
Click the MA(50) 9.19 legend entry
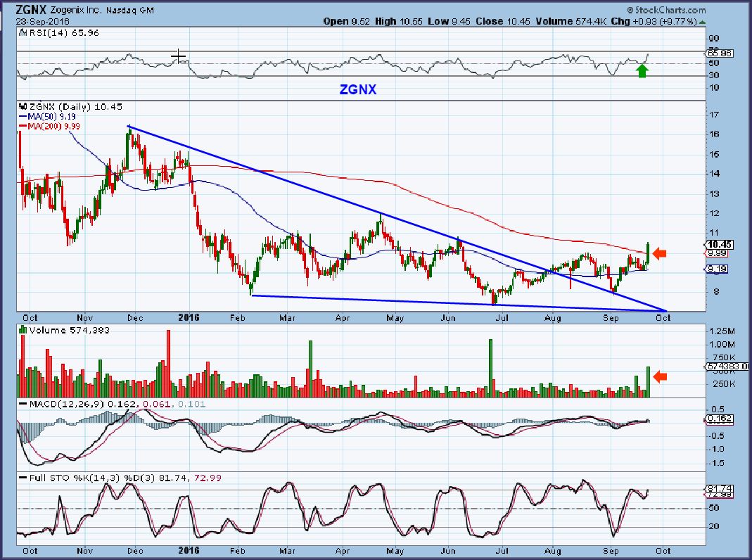point(47,117)
